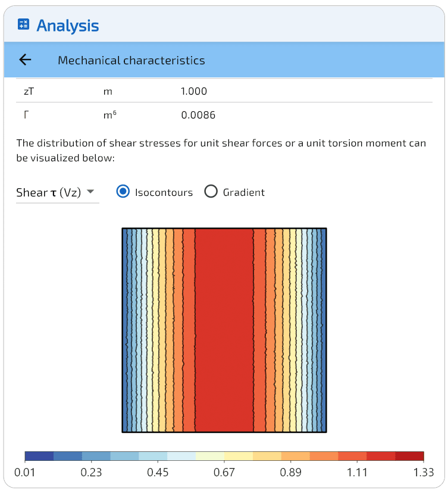
Task: Click the legend midpoint value 0.67
Action: tap(224, 472)
